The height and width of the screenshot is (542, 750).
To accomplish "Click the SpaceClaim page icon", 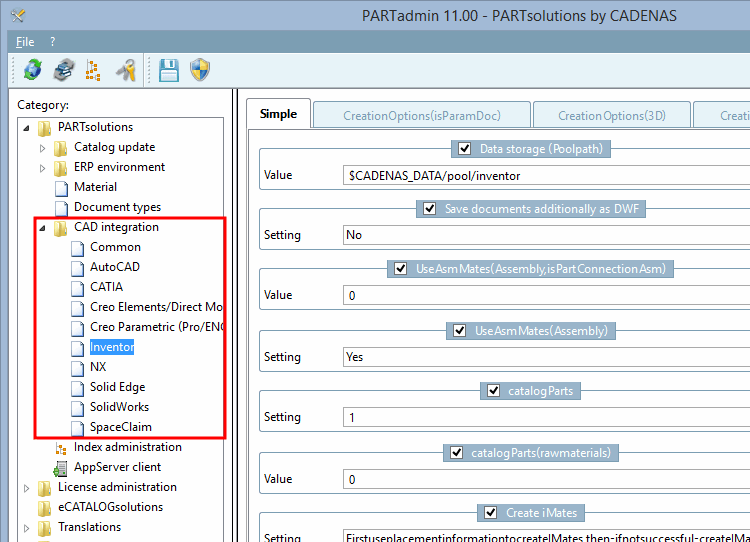I will tap(77, 428).
